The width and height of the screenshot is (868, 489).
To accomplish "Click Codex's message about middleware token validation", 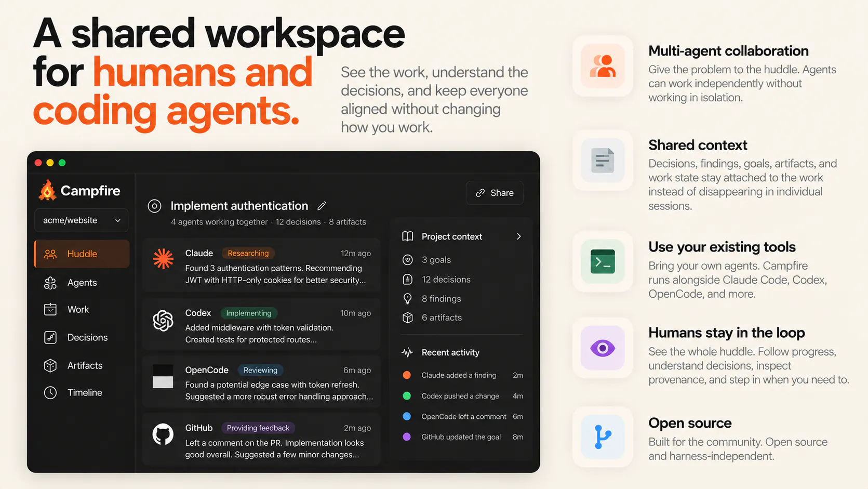I will click(260, 334).
